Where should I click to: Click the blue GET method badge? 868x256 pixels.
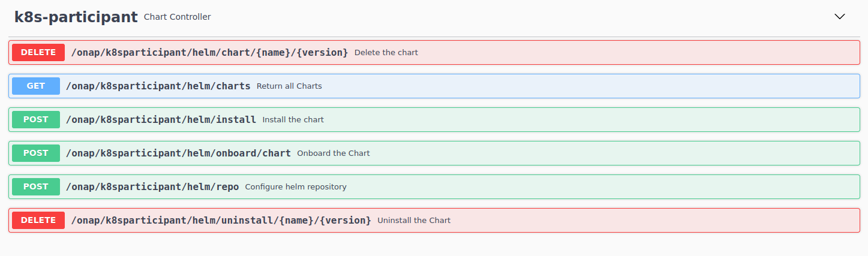point(36,86)
